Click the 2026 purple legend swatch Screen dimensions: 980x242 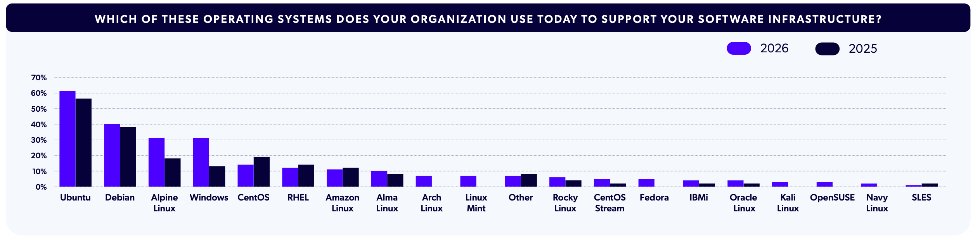click(738, 48)
